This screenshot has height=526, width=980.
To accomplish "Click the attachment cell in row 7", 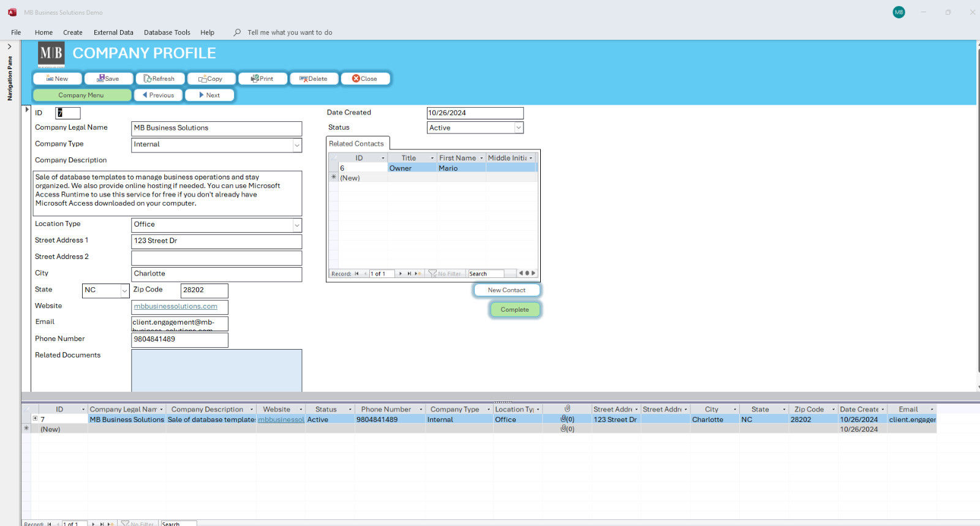I will pos(567,419).
